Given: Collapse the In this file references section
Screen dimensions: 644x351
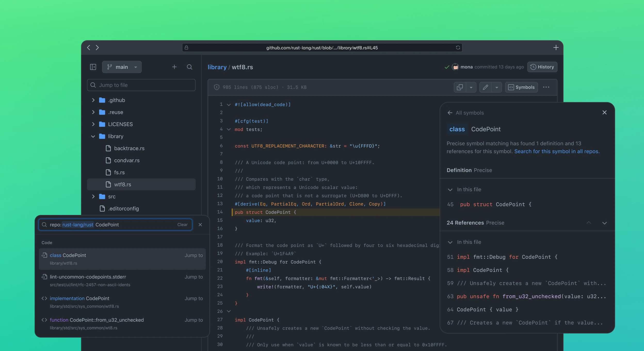Looking at the screenshot, I should click(450, 242).
